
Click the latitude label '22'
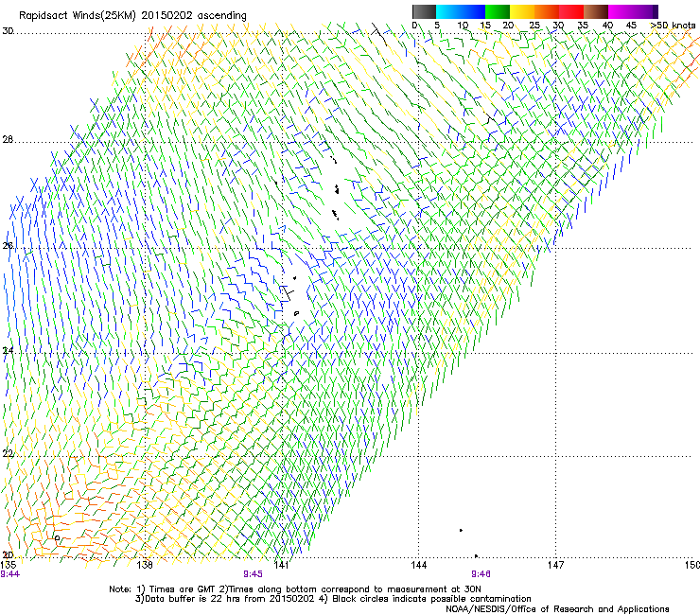click(x=8, y=453)
